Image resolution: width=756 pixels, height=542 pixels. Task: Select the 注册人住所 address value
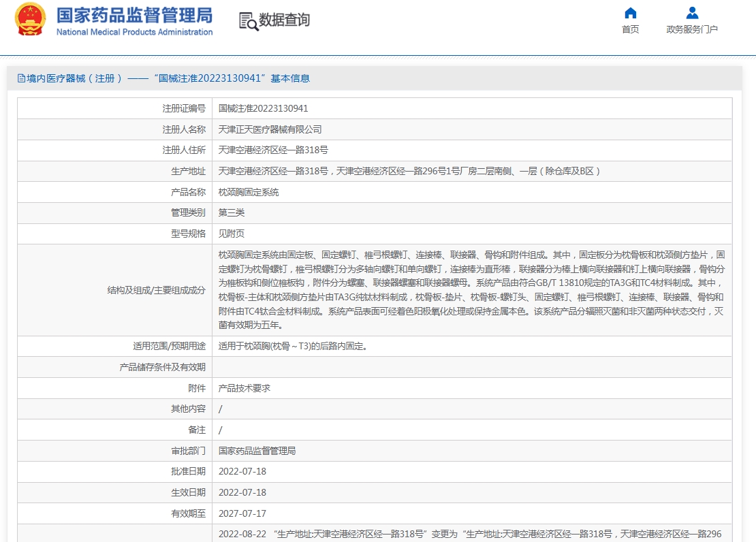click(273, 150)
